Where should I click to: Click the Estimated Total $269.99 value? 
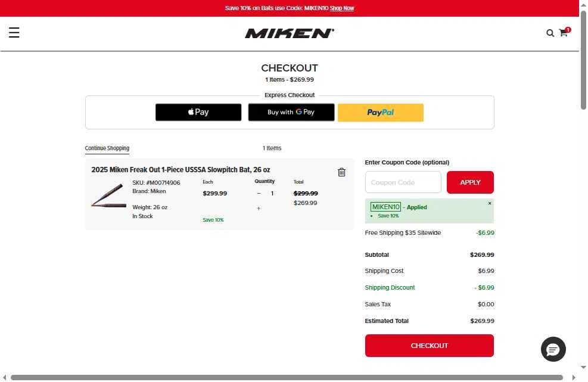coord(482,321)
